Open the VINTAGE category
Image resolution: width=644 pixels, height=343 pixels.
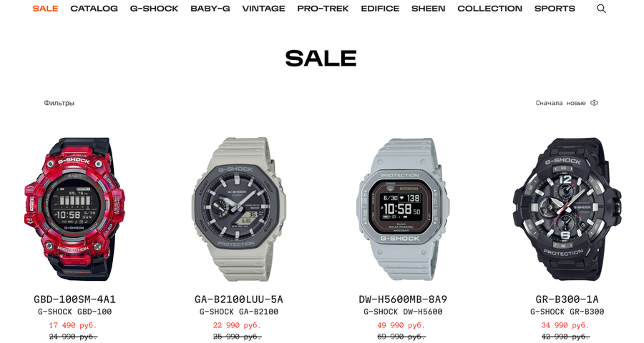(263, 9)
